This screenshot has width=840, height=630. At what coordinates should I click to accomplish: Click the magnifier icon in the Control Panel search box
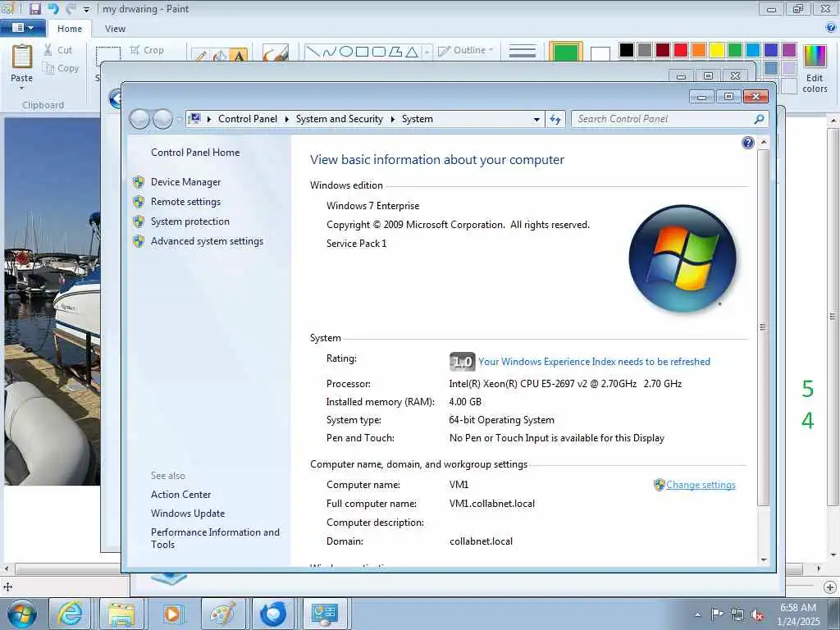pyautogui.click(x=759, y=119)
